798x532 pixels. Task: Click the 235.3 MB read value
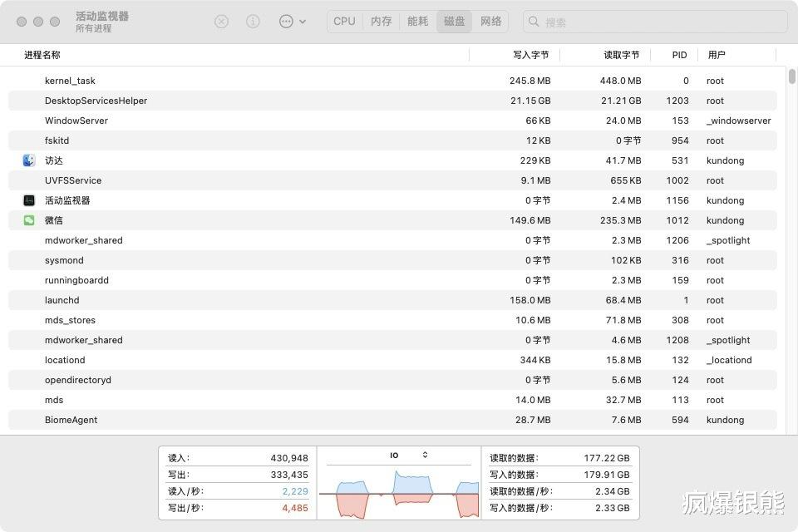click(620, 220)
